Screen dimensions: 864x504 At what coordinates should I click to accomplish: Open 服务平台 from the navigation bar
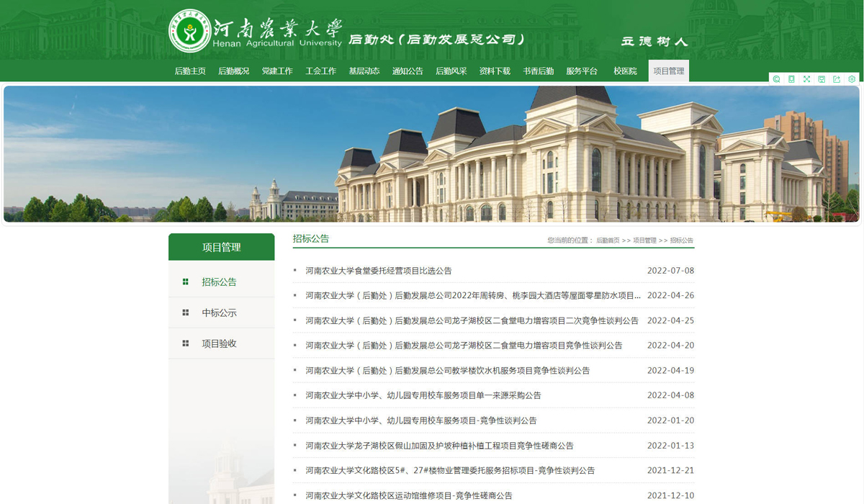[x=582, y=71]
